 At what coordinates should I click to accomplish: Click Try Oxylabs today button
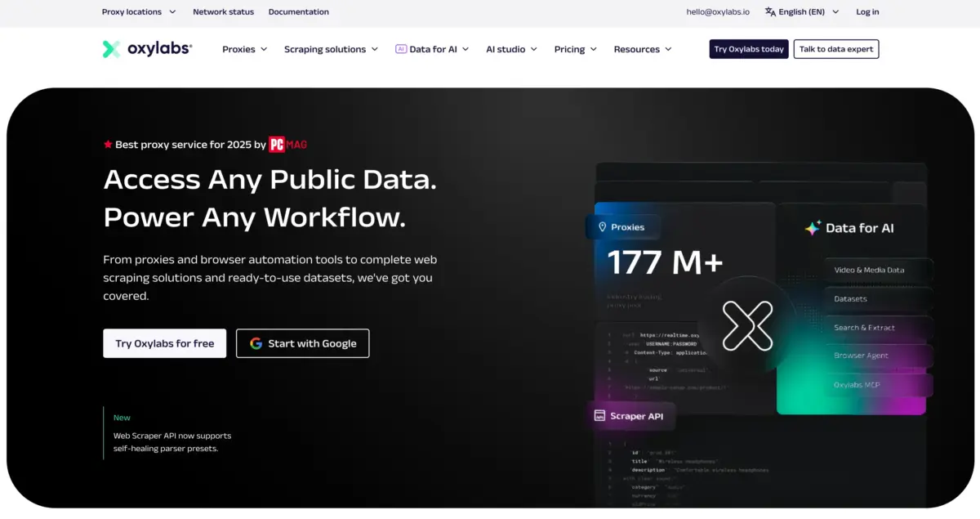tap(749, 49)
